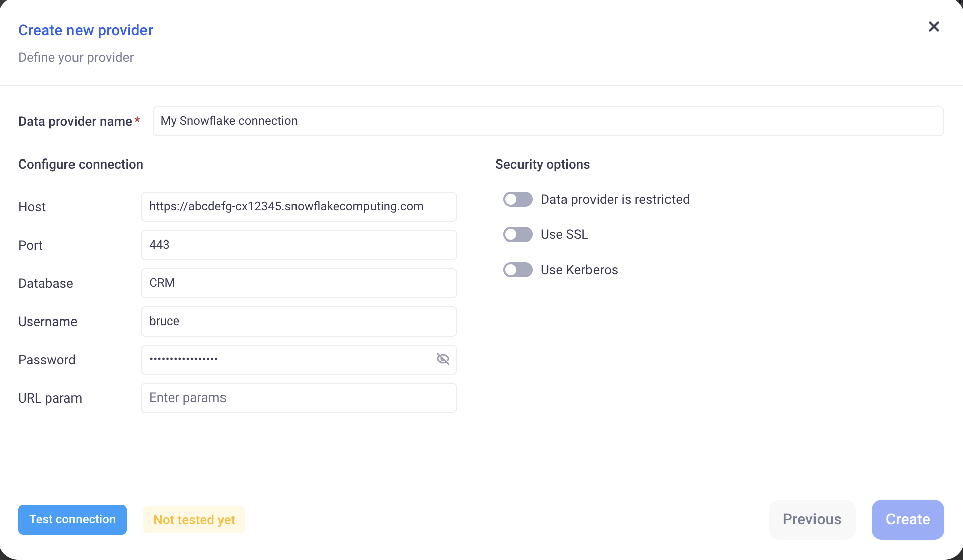
Task: Focus the URL param Enter params field
Action: pyautogui.click(x=299, y=398)
